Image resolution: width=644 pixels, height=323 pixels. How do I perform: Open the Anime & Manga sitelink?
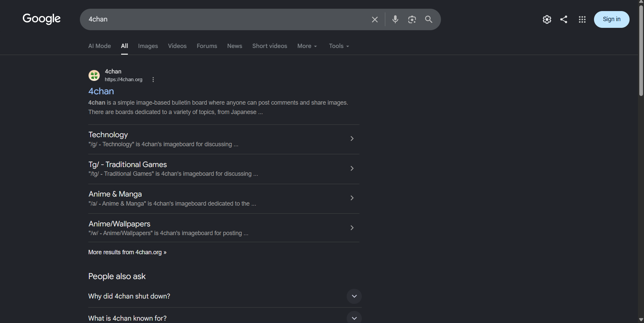[x=115, y=194]
